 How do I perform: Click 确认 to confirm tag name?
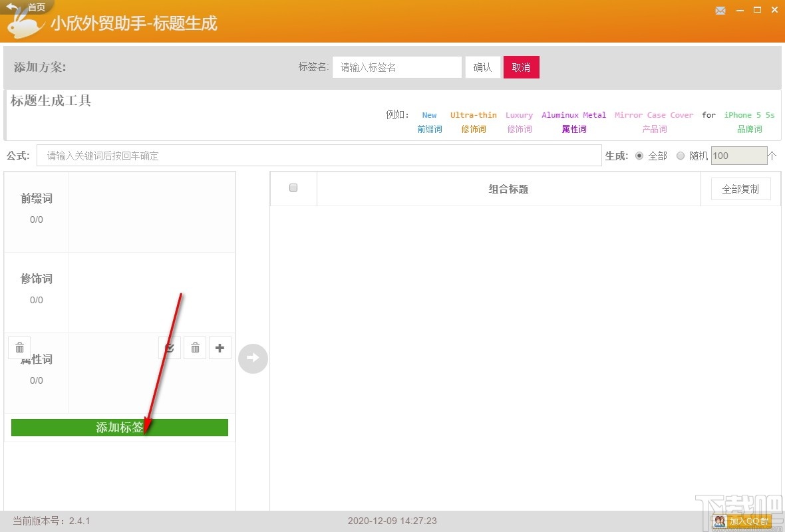coord(482,67)
